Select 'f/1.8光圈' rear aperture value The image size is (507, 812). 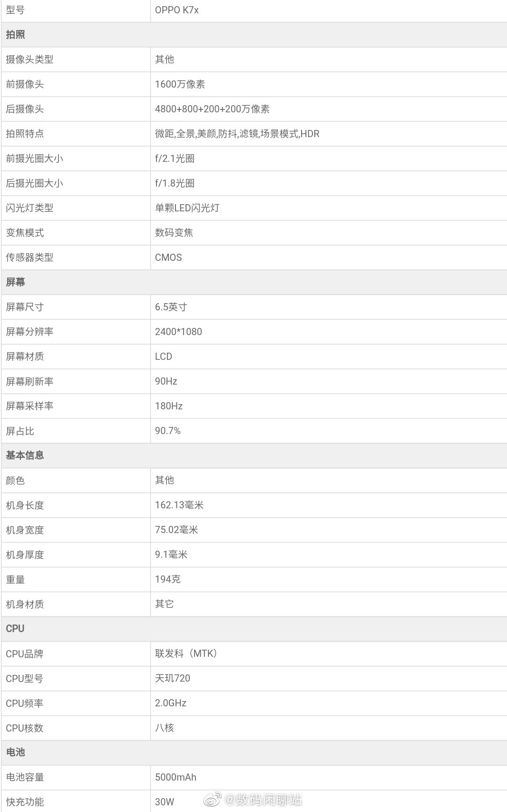click(x=175, y=183)
